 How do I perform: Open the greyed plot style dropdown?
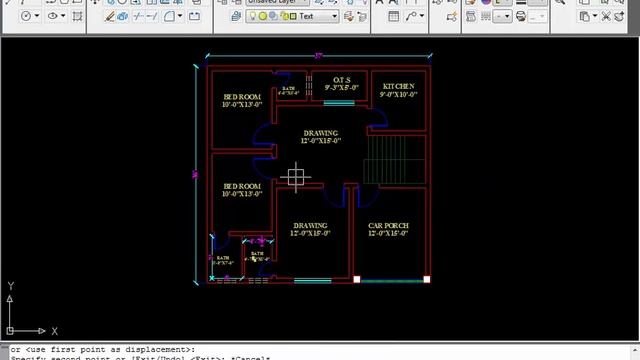538,16
